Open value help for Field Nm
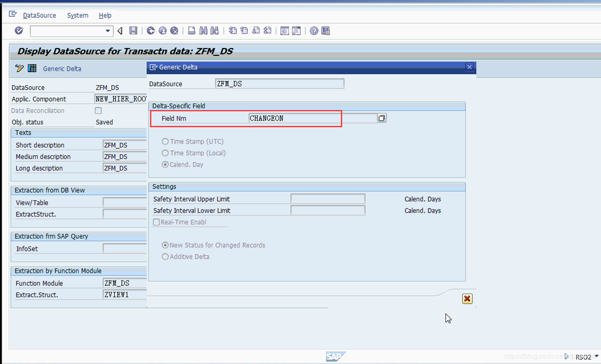 [382, 118]
